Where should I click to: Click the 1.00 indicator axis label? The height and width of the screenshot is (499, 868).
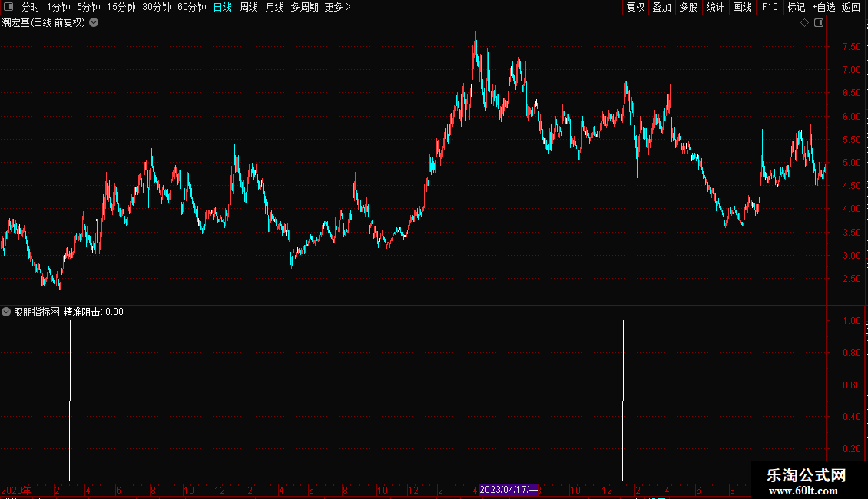tap(851, 321)
